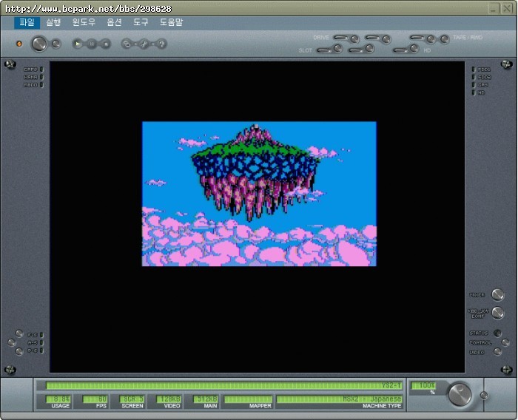Click the FDD1 indicator label

pyautogui.click(x=484, y=70)
